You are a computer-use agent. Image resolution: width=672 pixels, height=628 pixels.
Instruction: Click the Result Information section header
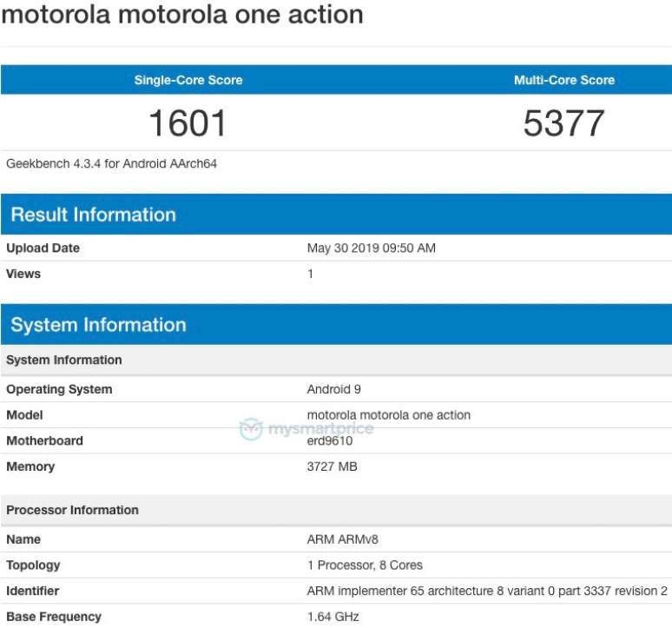point(94,215)
